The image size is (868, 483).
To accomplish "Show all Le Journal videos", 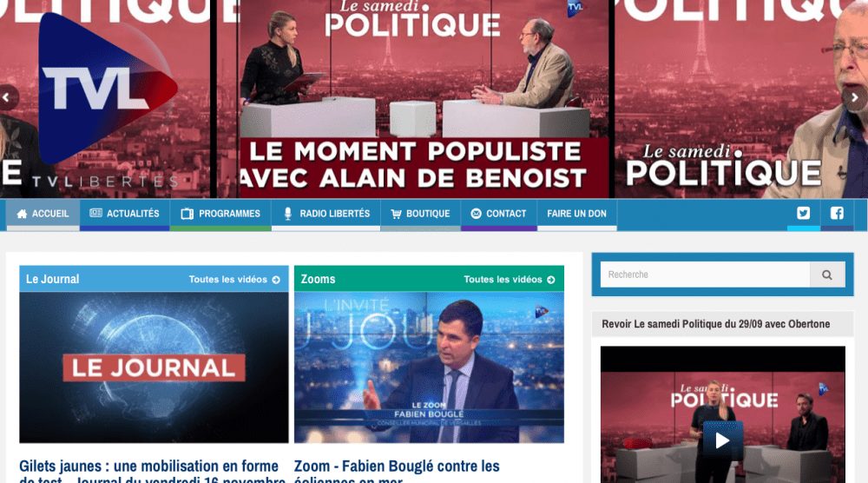I will (x=234, y=280).
